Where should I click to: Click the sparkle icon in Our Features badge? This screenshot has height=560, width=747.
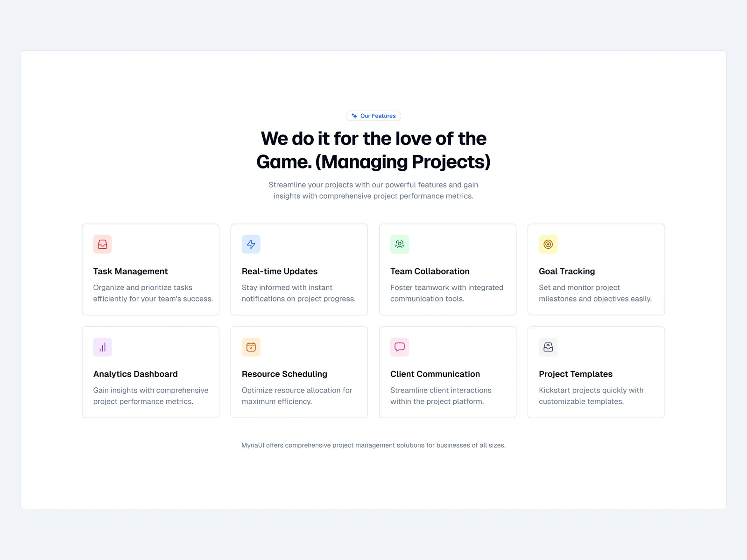pos(354,116)
